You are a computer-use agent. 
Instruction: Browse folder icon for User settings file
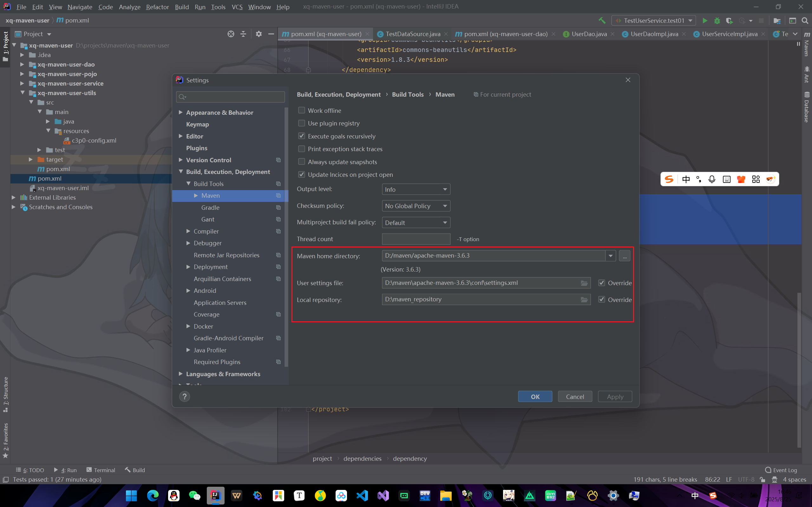tap(584, 283)
